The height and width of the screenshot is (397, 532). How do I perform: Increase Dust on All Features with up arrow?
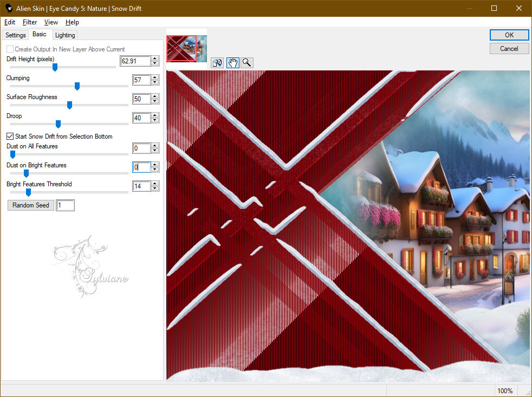point(155,146)
